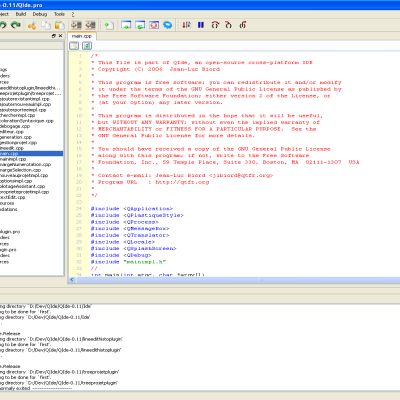Click the blue Pause debugger icon
This screenshot has height=400, width=400.
coord(201,25)
